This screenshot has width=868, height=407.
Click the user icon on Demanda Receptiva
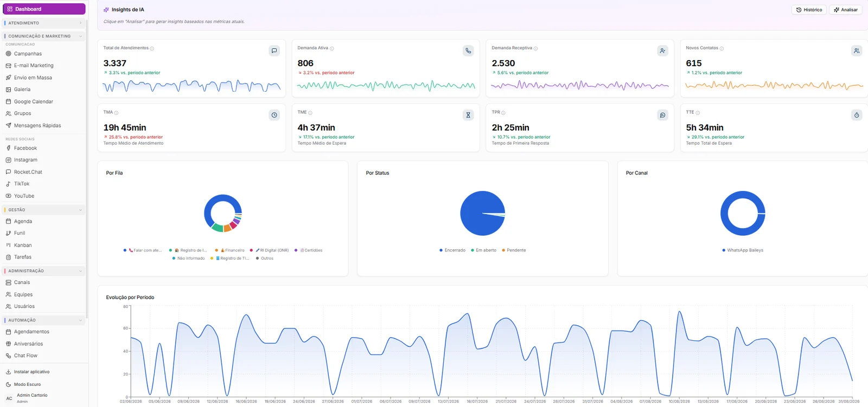coord(662,50)
